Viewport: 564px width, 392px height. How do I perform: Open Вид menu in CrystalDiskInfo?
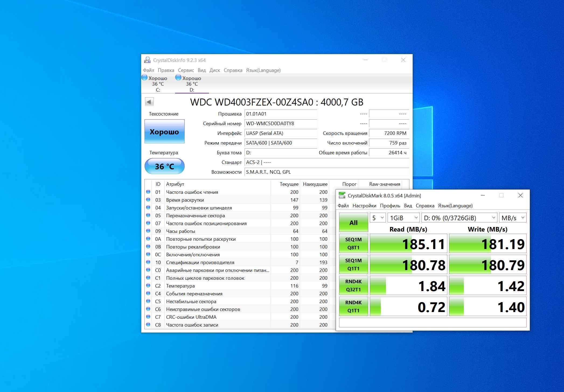(x=202, y=70)
